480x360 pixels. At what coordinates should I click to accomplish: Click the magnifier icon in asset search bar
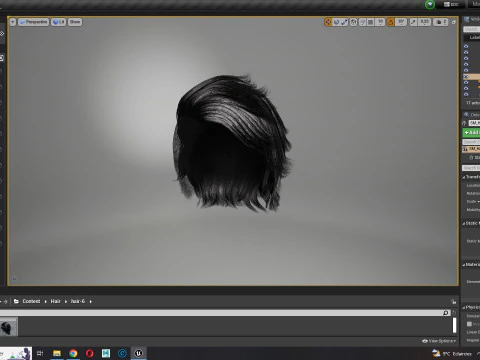pyautogui.click(x=446, y=313)
